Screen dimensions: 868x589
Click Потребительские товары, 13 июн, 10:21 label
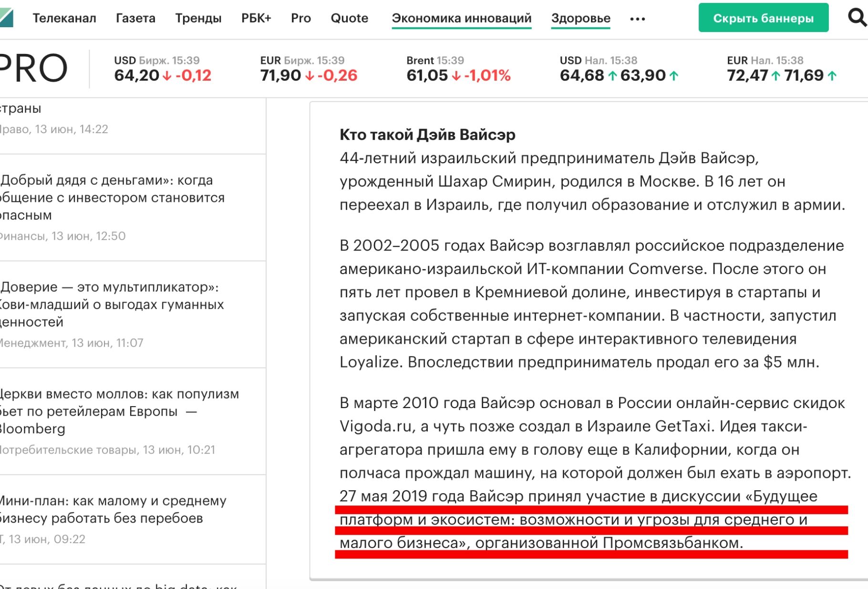[107, 450]
